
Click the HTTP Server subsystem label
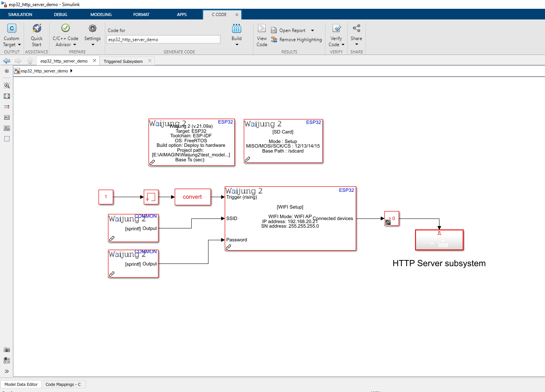[x=439, y=263]
